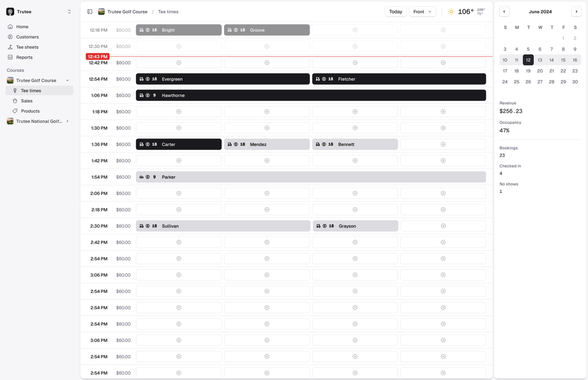
Task: Expand the Trutee National Golf course
Action: (68, 121)
